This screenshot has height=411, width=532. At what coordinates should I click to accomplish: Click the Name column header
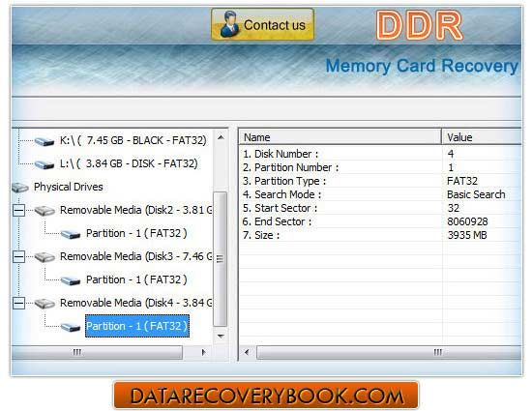pyautogui.click(x=340, y=137)
